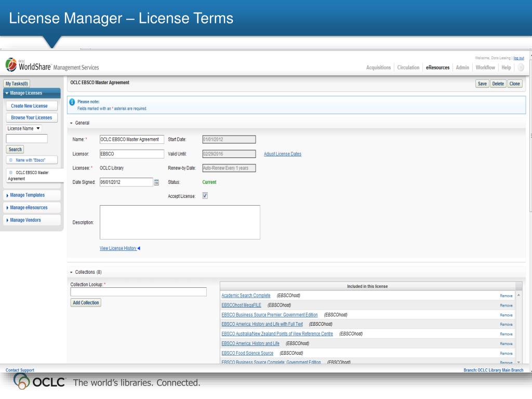Open the Workflow menu
532x399 pixels.
485,68
